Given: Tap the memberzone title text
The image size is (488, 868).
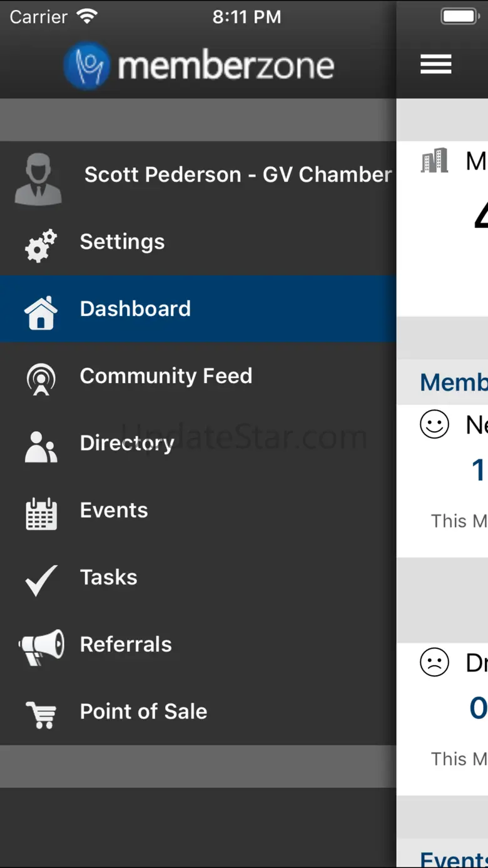Looking at the screenshot, I should [226, 66].
